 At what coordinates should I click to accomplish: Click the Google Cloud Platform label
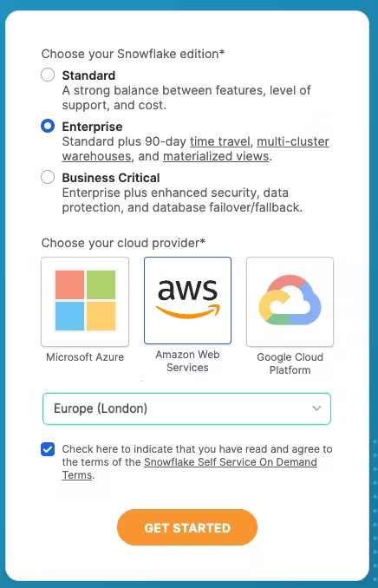[x=290, y=363]
